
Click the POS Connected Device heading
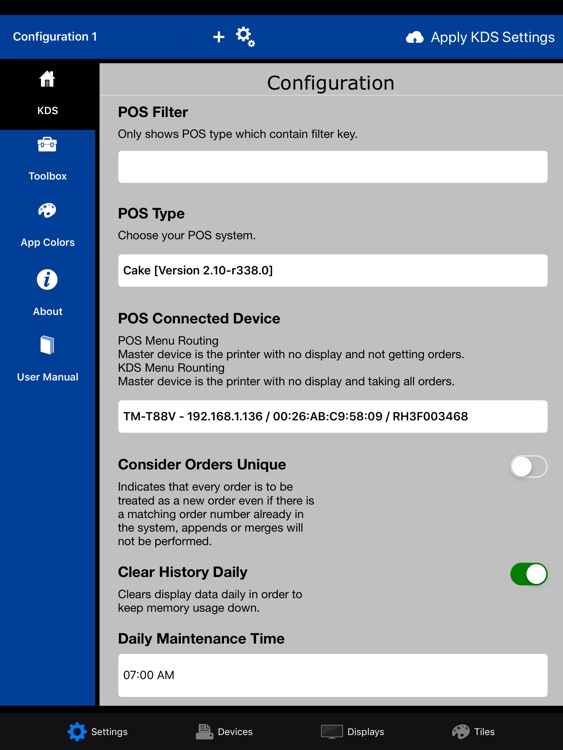199,319
